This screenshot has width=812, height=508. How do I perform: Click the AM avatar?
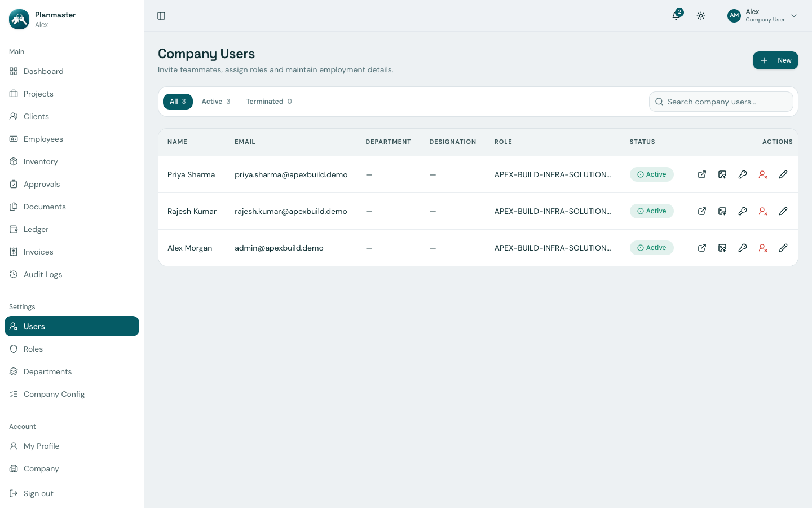734,16
